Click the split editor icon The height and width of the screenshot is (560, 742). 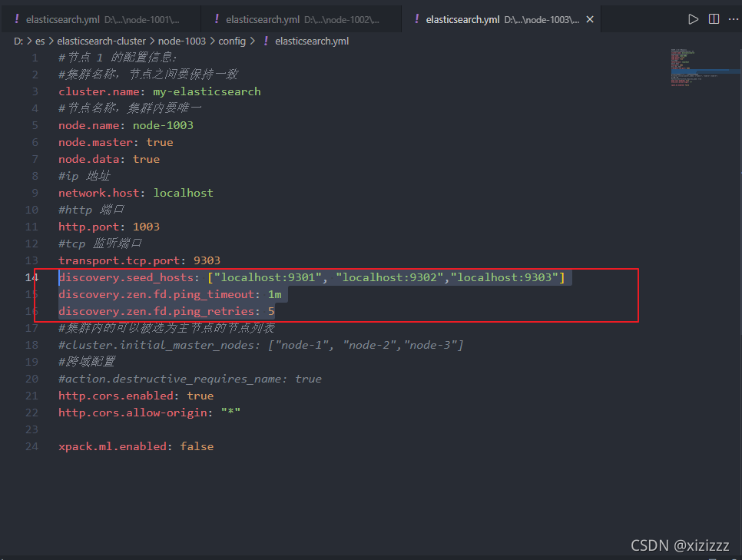point(714,19)
